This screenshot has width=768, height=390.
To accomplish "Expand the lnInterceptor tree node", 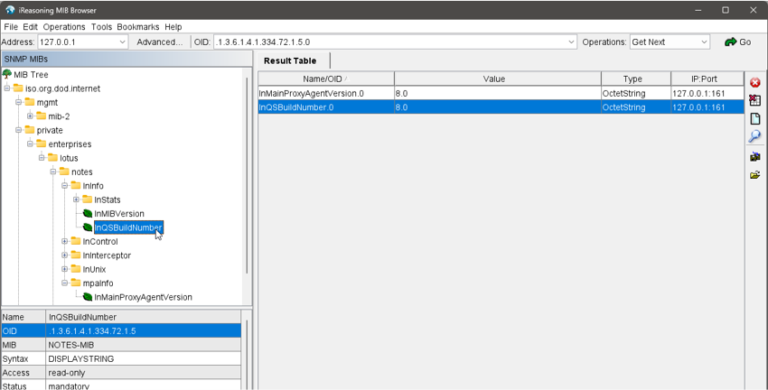I will pyautogui.click(x=64, y=255).
